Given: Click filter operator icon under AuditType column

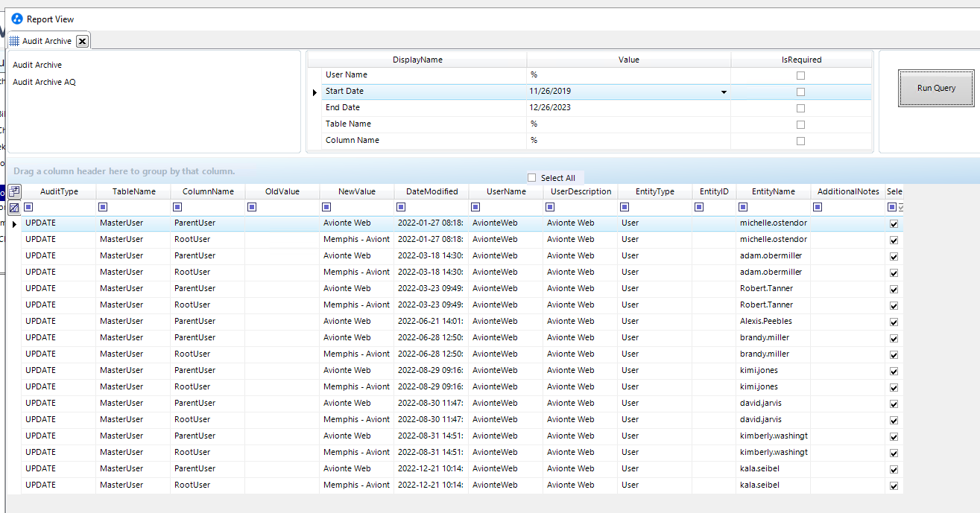Looking at the screenshot, I should pyautogui.click(x=28, y=207).
